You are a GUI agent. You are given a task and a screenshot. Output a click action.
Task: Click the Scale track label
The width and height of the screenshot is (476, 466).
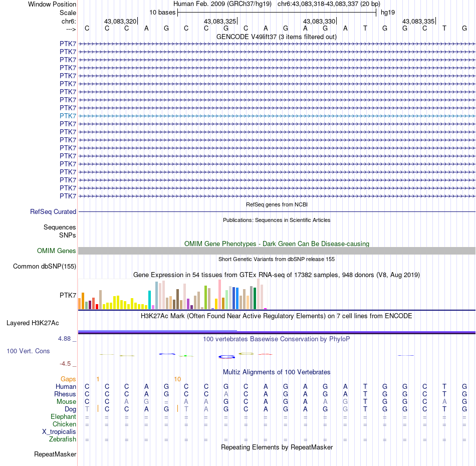(68, 13)
